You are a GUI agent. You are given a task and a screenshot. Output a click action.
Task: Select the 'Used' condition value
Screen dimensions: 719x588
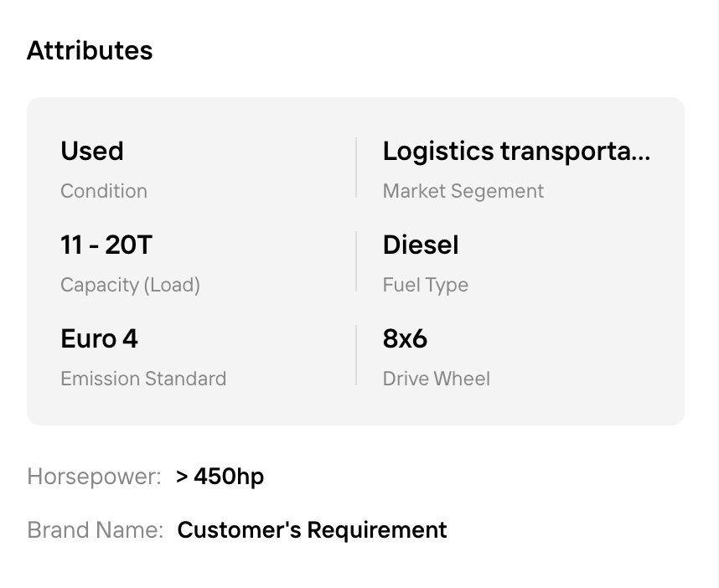pos(92,152)
